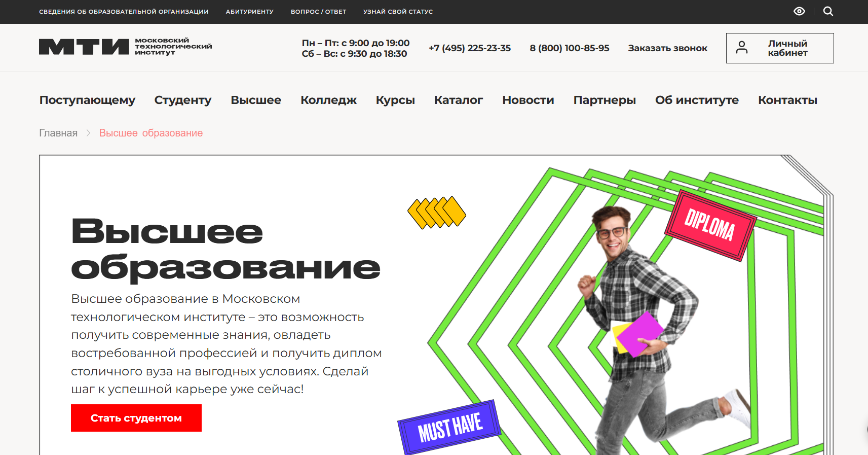Click the Стать студентом button

(x=136, y=418)
